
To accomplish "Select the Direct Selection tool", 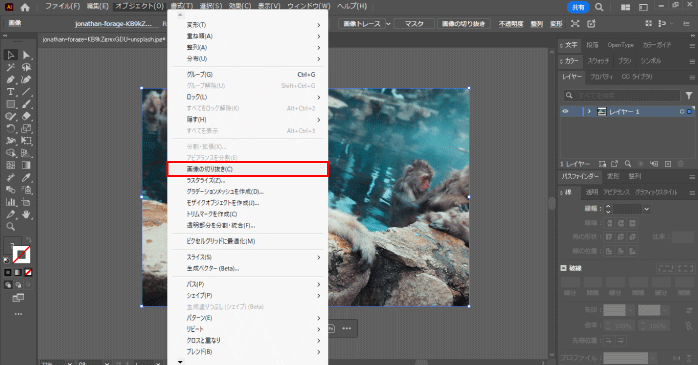I will click(26, 55).
